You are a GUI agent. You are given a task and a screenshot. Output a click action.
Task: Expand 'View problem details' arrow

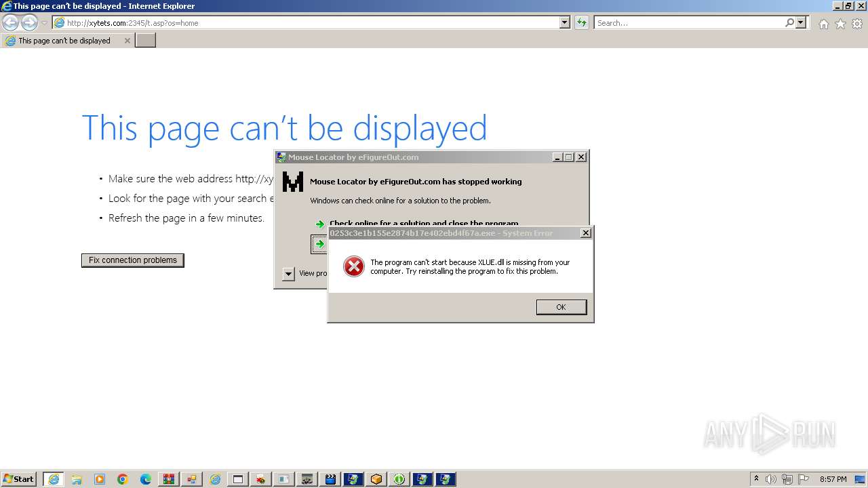click(x=288, y=274)
